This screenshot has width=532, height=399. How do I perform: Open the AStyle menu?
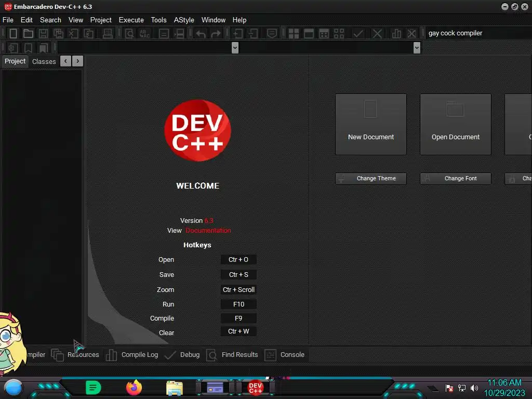[184, 20]
